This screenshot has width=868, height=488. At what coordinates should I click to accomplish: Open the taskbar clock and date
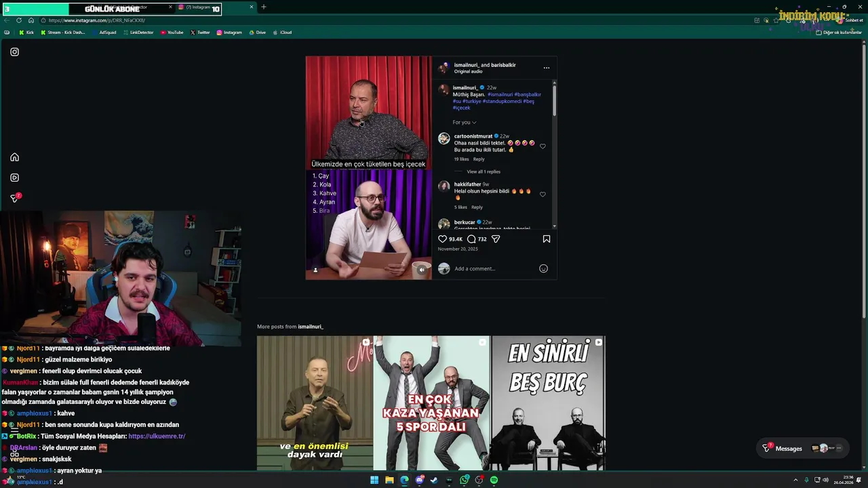(x=844, y=480)
